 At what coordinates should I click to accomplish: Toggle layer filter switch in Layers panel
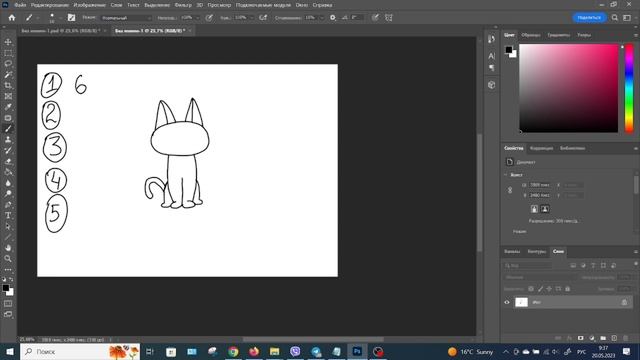pyautogui.click(x=636, y=264)
